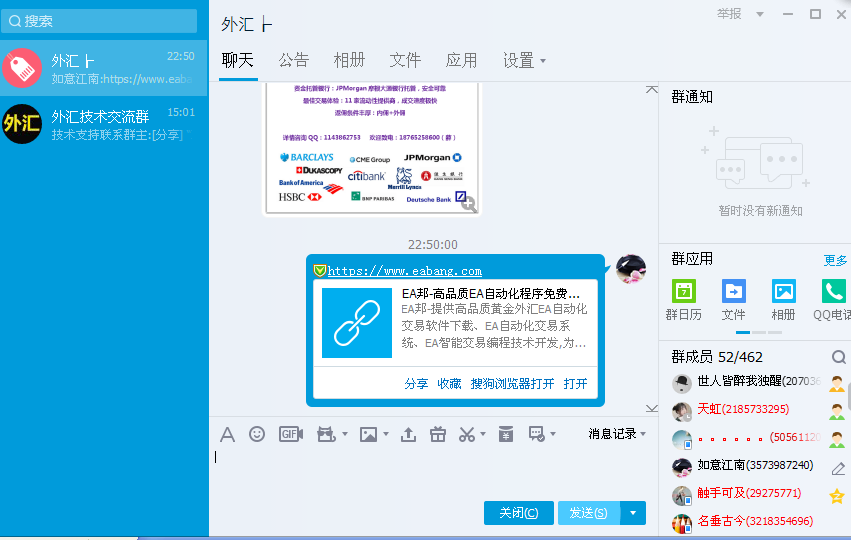Screen dimensions: 851x540
Task: Focus the 搜索 search field
Action: (99, 21)
